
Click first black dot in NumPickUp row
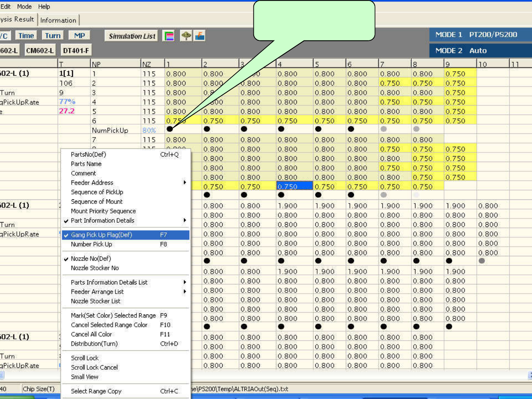pos(170,129)
